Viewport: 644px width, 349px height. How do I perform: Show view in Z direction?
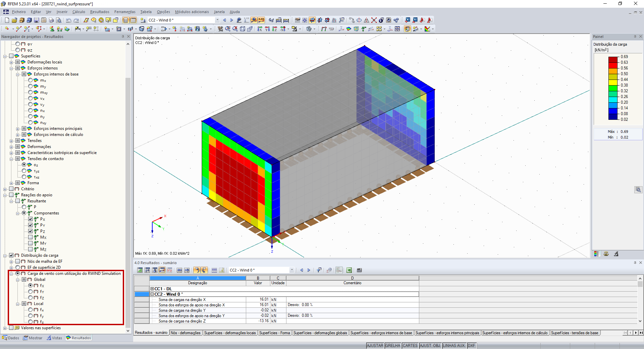click(275, 29)
